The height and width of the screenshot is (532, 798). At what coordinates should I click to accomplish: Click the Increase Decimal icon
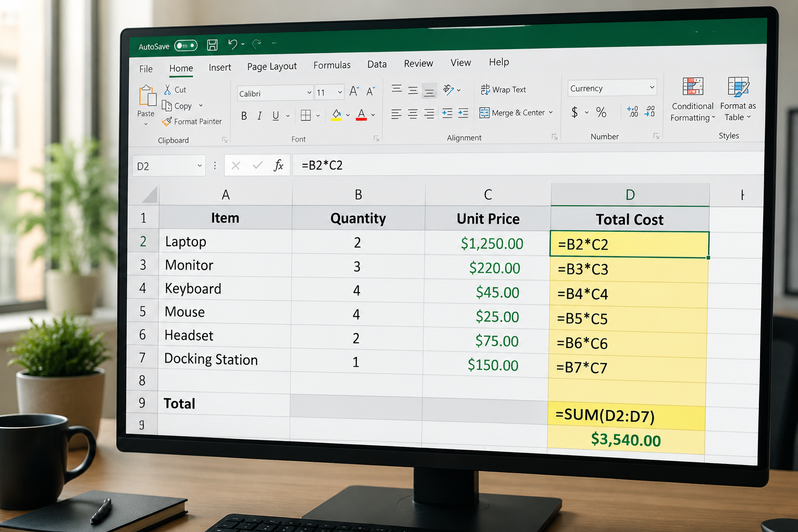(x=632, y=111)
